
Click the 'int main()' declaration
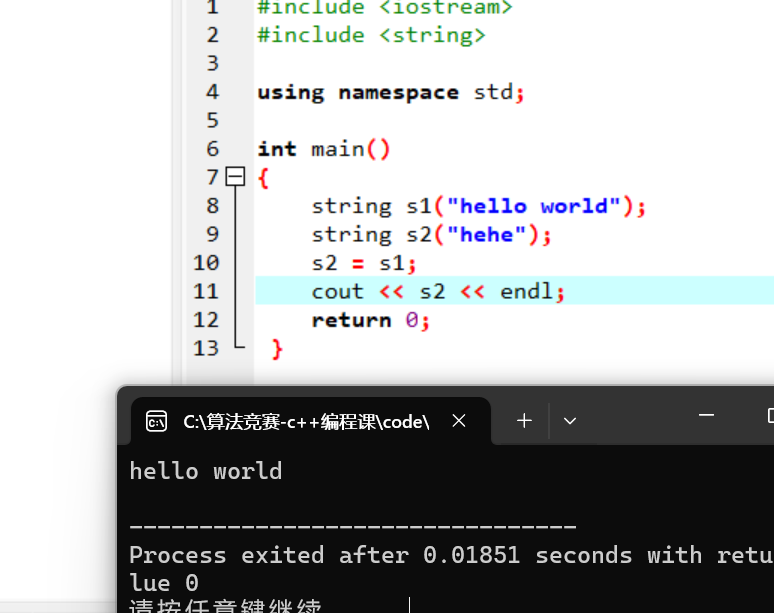click(x=324, y=149)
